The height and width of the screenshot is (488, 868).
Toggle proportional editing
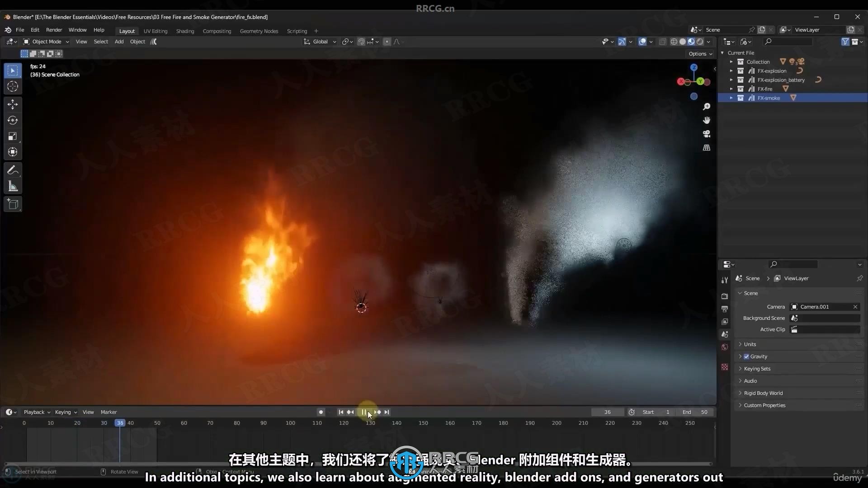click(387, 42)
